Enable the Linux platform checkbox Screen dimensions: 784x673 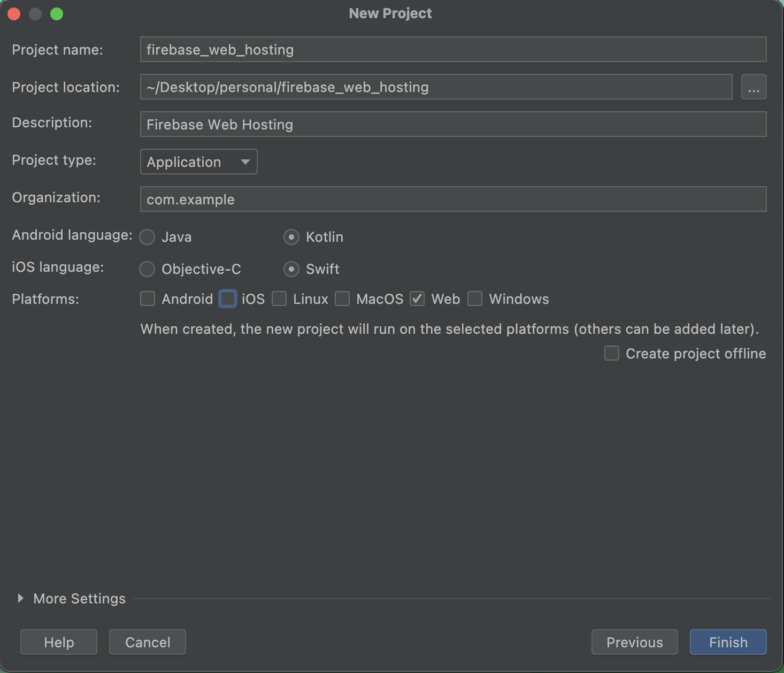(x=279, y=299)
